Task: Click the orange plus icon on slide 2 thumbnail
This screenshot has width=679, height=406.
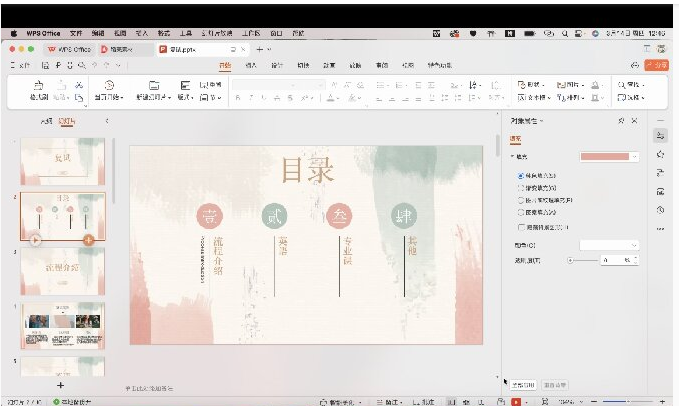Action: pyautogui.click(x=89, y=240)
